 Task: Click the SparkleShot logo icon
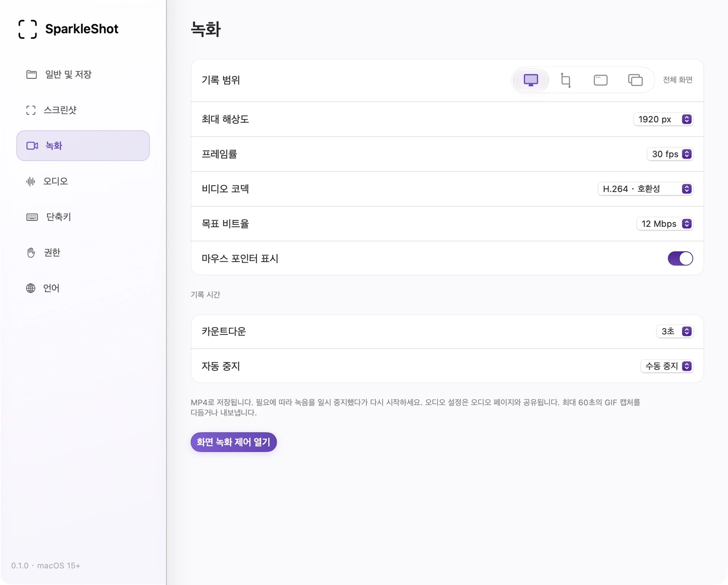point(28,29)
